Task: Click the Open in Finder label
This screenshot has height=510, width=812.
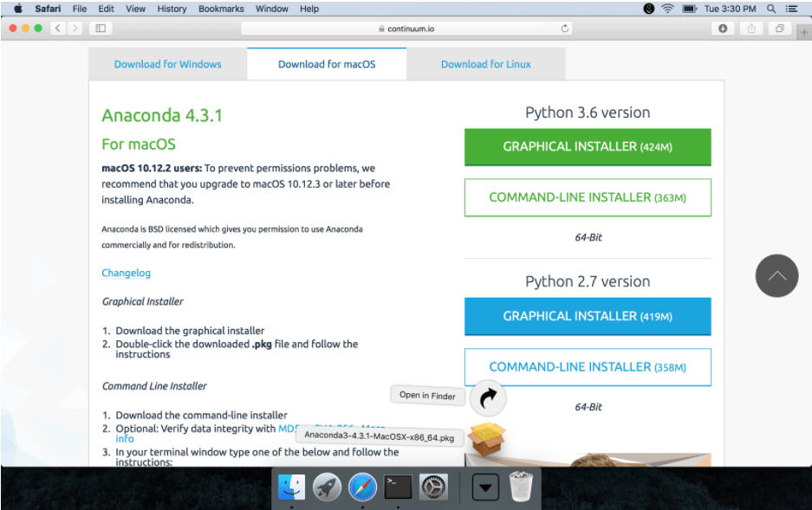Action: pos(427,396)
